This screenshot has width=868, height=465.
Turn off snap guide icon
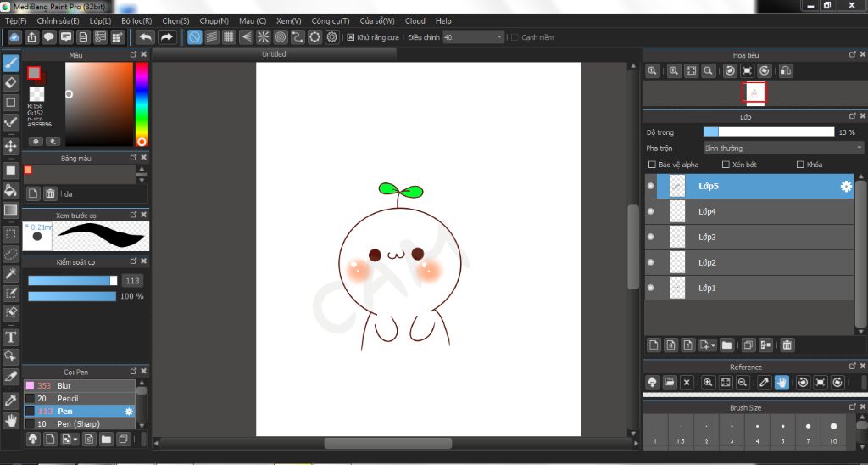195,37
